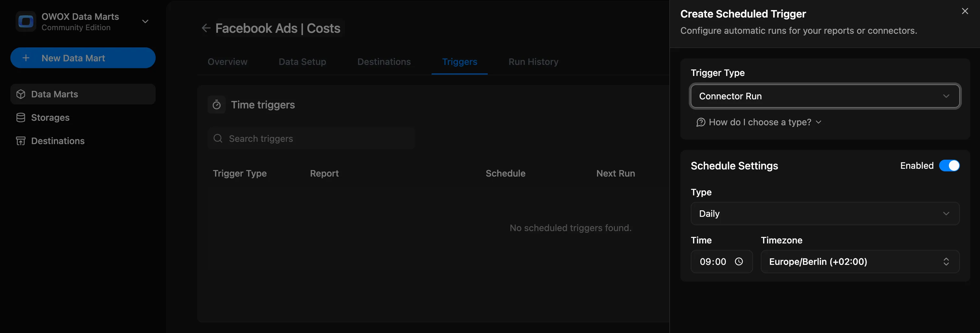Open the time picker clock icon
The image size is (980, 333).
(x=739, y=262)
